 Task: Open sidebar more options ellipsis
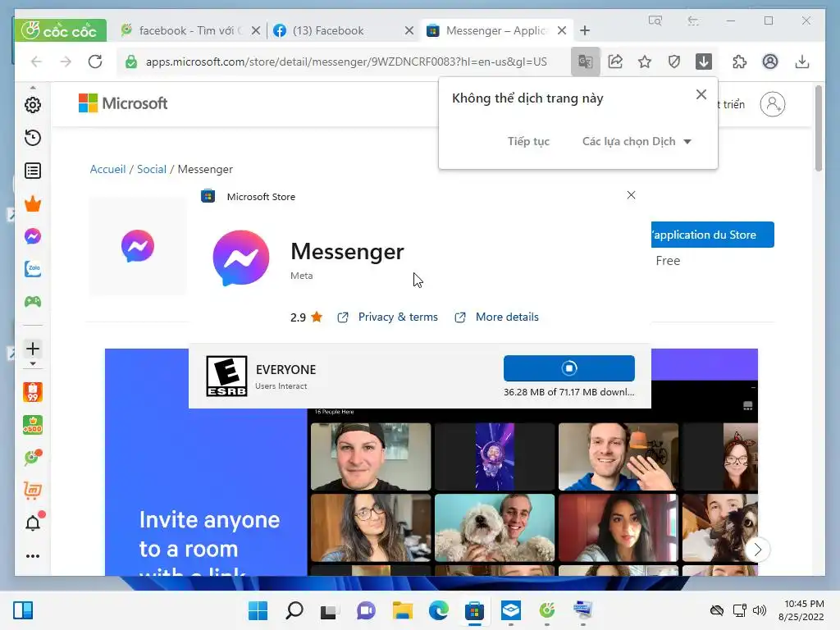33,556
